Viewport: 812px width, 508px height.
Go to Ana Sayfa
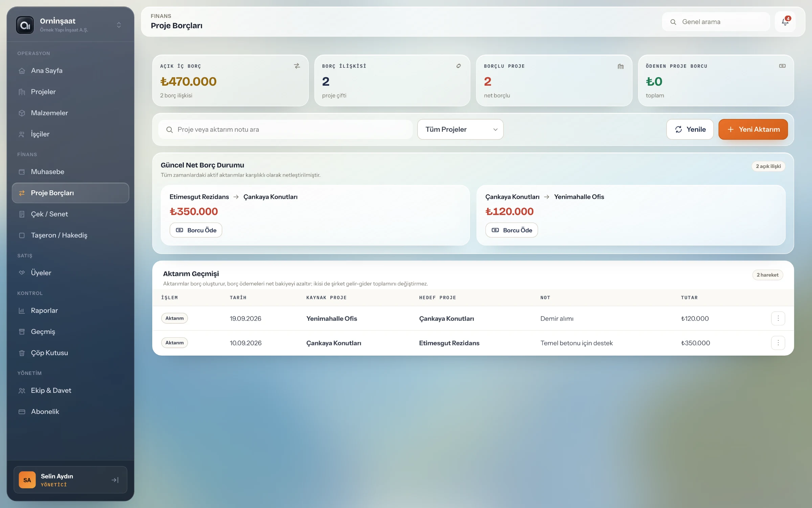click(x=70, y=70)
